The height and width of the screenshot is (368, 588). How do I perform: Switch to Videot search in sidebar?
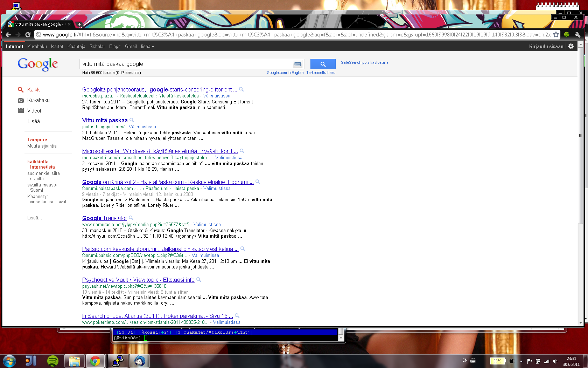34,111
